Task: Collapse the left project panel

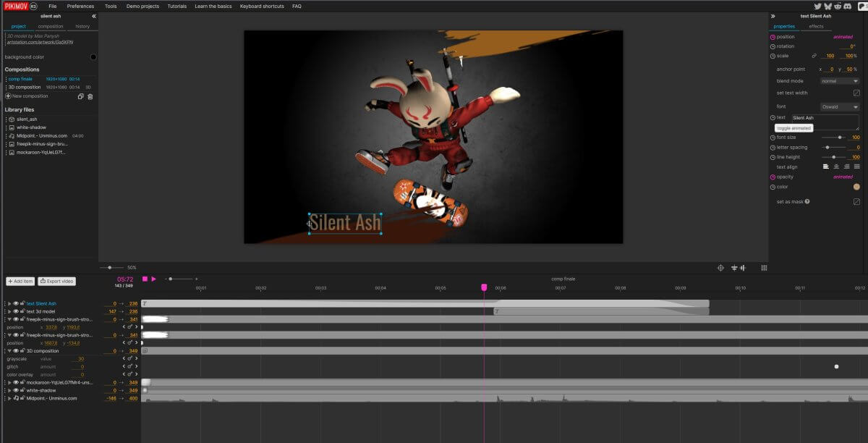Action: pos(93,16)
